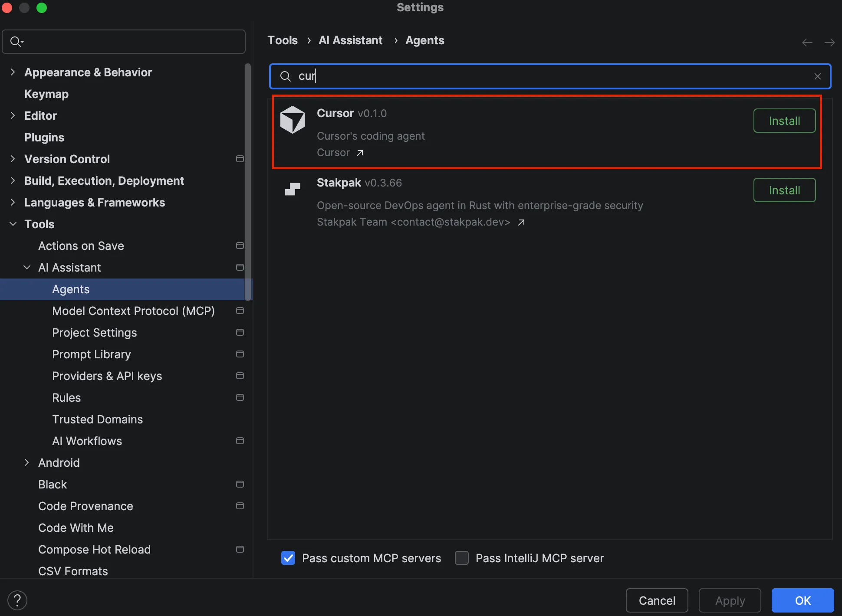Navigate back with the left arrow
The width and height of the screenshot is (842, 616).
pyautogui.click(x=807, y=42)
